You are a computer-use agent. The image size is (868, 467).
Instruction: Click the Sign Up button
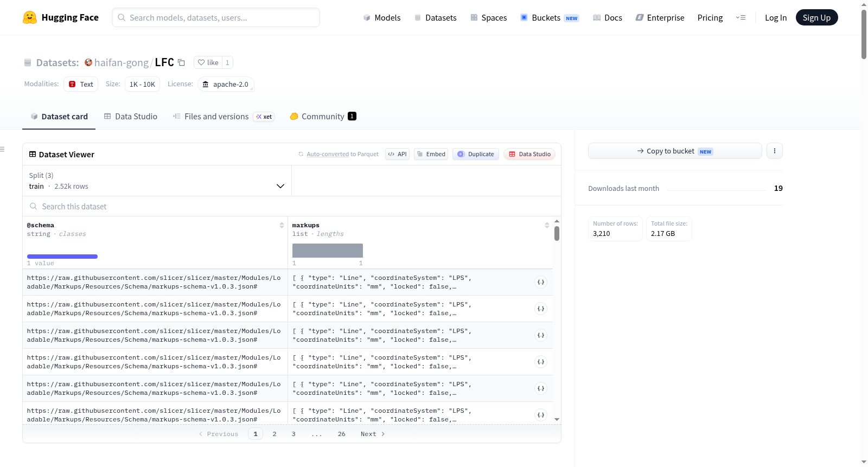816,17
